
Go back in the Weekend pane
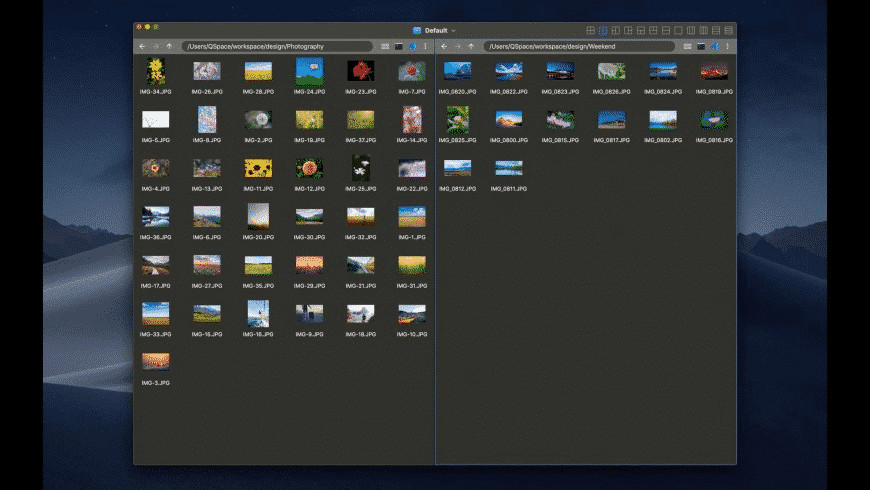click(x=444, y=47)
